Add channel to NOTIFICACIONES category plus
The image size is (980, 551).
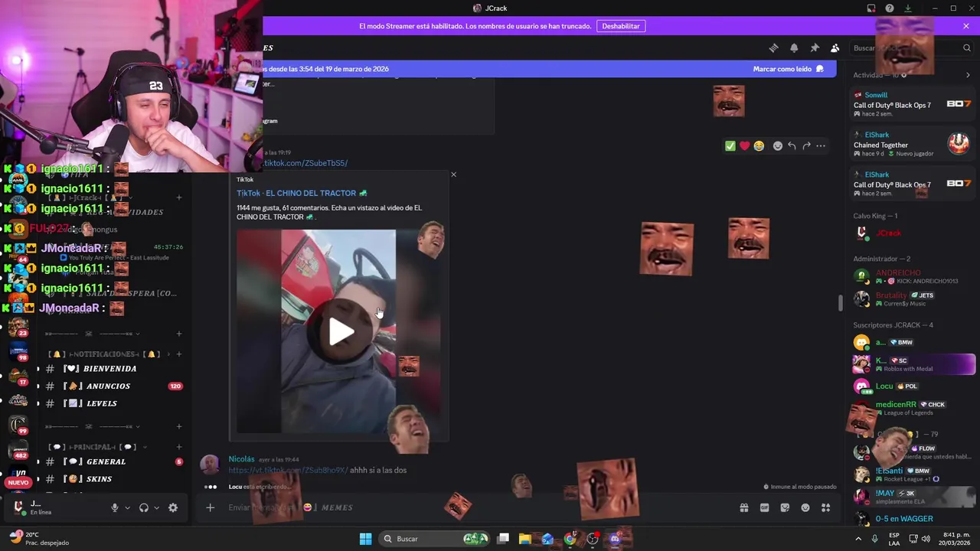click(x=179, y=354)
